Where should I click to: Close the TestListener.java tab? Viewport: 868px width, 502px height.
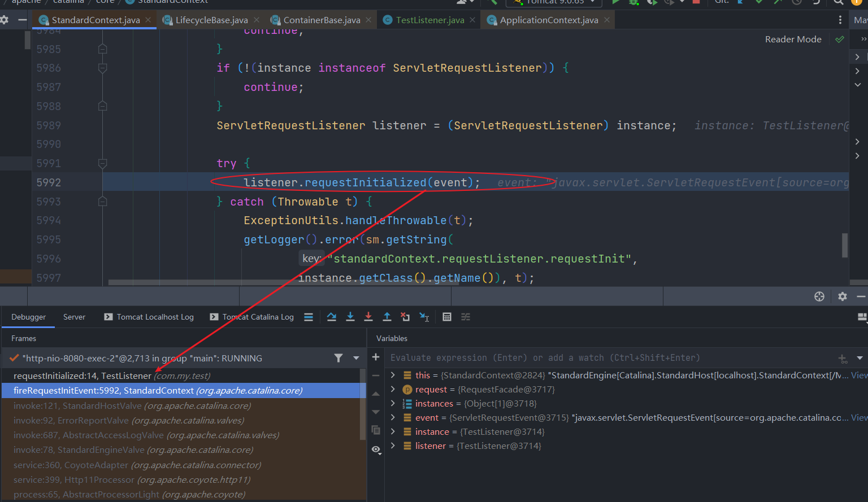coord(472,20)
